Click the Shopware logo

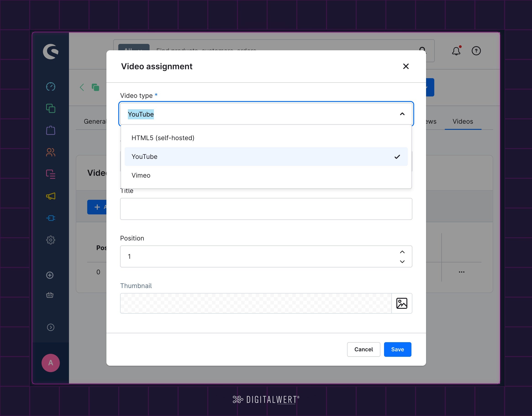51,51
